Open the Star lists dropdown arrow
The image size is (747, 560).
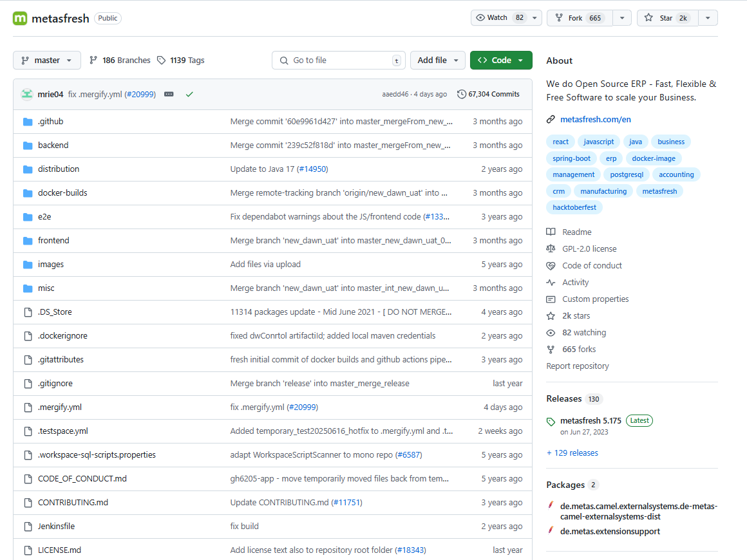point(708,17)
